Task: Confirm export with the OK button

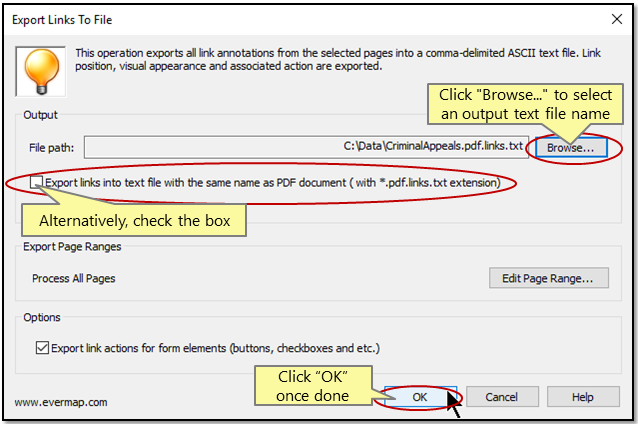Action: click(419, 397)
